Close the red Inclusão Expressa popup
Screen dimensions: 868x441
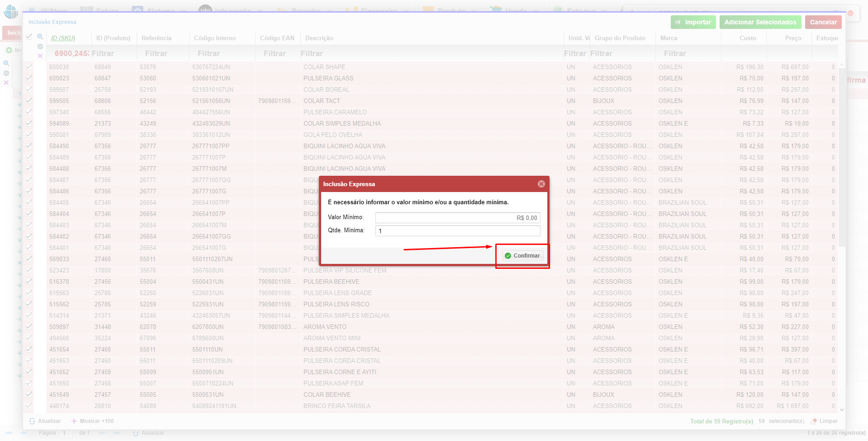tap(541, 184)
